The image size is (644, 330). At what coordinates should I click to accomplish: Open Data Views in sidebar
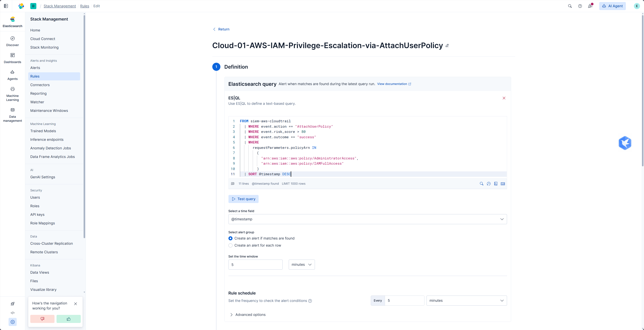point(40,272)
